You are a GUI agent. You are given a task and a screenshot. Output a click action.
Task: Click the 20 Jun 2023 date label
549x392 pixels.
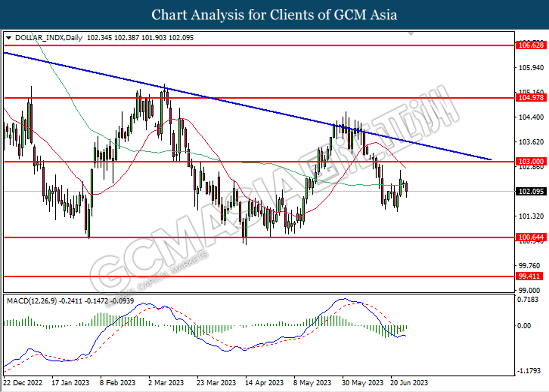[x=409, y=383]
